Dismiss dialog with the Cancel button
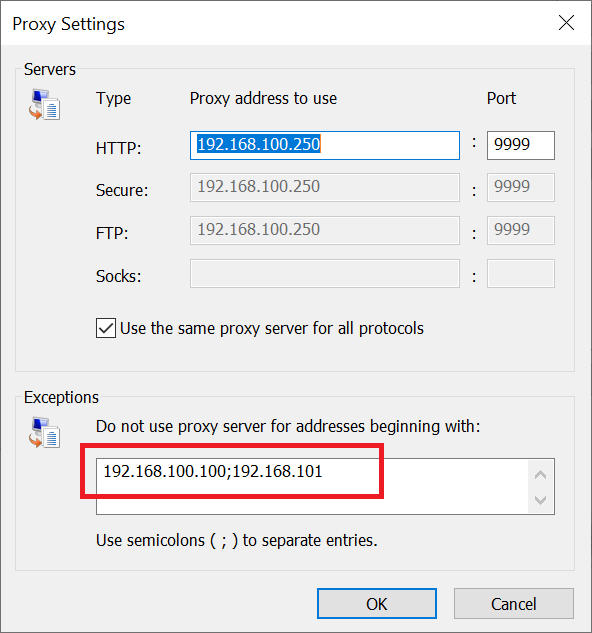The width and height of the screenshot is (592, 633). pos(514,604)
